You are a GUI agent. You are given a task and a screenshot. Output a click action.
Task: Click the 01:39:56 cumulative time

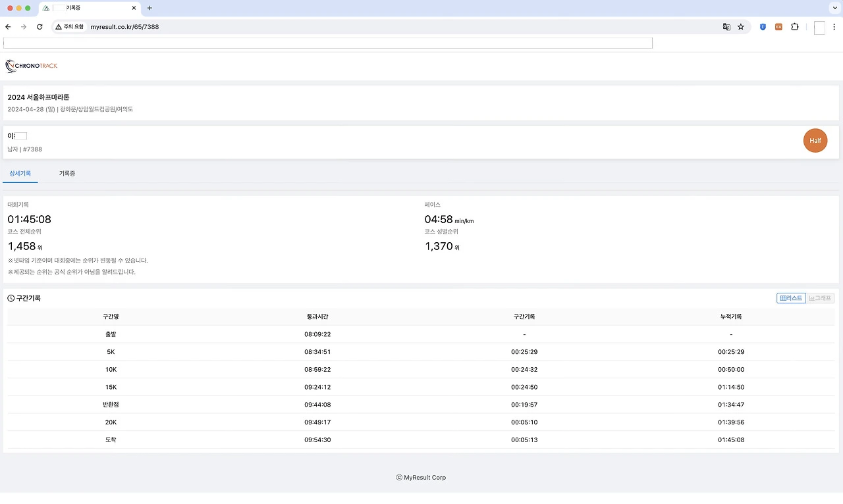click(731, 422)
